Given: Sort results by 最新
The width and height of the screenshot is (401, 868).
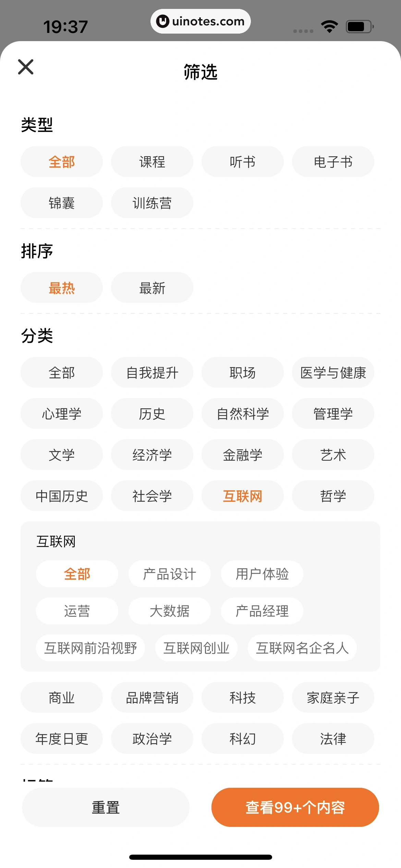Looking at the screenshot, I should coord(152,288).
